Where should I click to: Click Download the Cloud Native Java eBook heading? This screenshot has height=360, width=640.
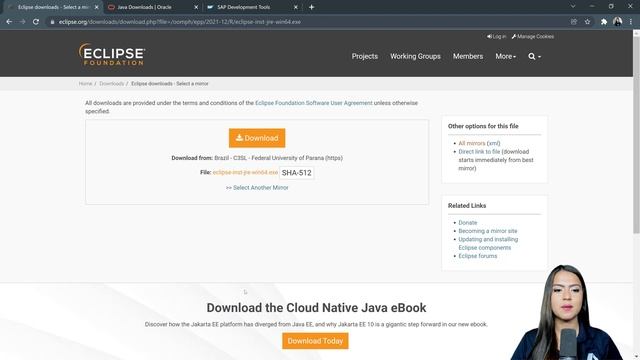[316, 307]
